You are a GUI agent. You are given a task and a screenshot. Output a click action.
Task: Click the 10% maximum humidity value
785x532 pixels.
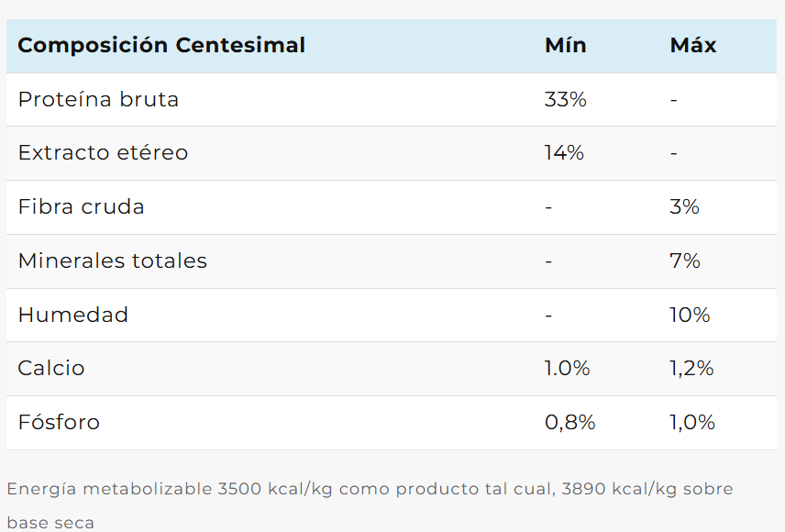coord(690,315)
